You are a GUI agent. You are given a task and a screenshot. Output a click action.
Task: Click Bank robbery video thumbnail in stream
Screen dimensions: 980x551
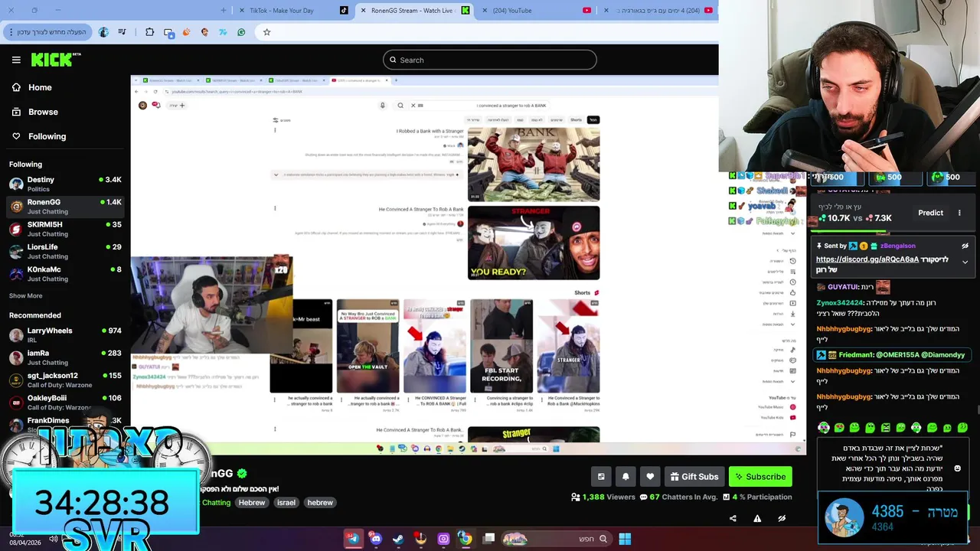click(x=534, y=164)
